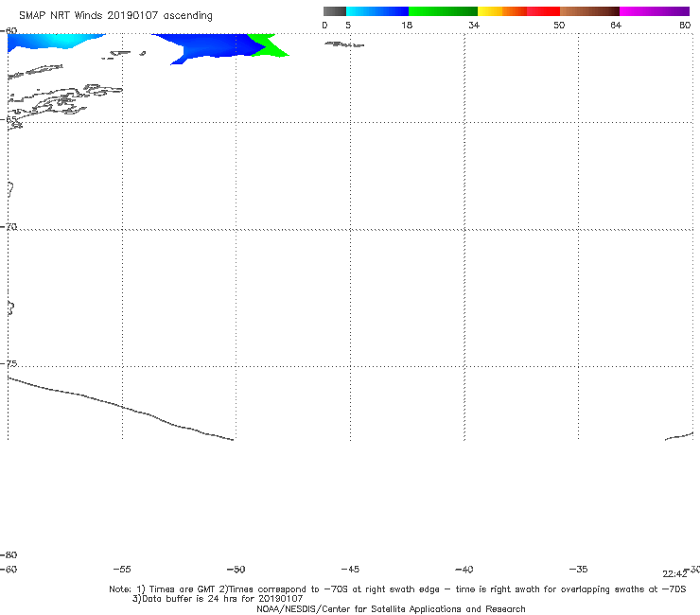Click the '64' color scale label
This screenshot has height=615, width=700.
click(x=616, y=26)
